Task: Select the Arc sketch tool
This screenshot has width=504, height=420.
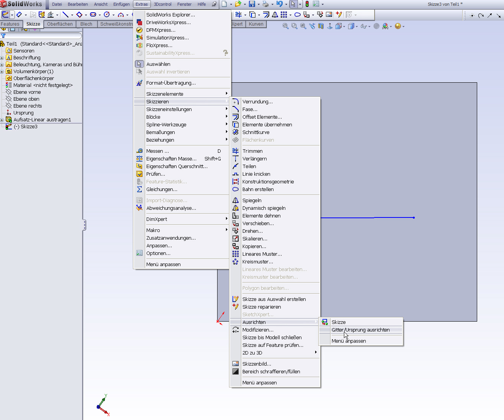Action: 121,15
